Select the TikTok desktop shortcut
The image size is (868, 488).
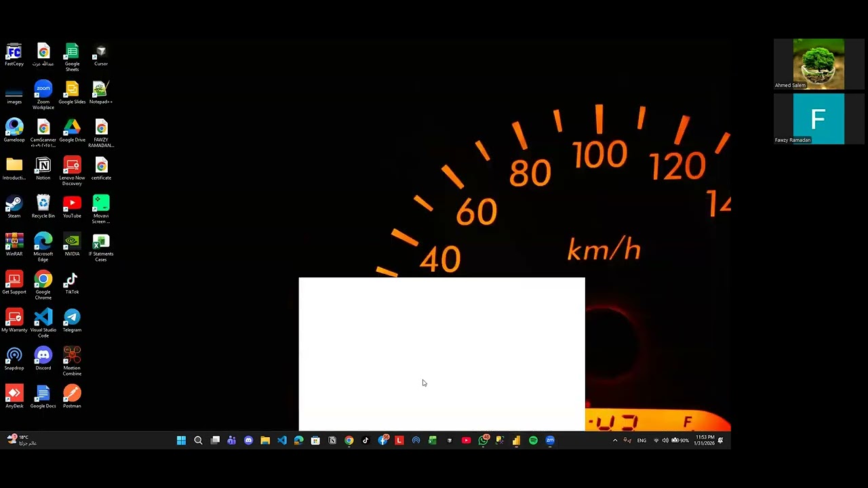click(72, 283)
